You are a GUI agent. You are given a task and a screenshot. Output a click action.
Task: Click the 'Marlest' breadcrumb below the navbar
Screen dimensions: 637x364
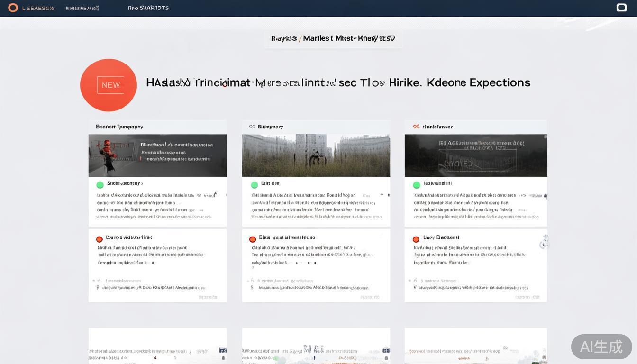[x=318, y=38]
